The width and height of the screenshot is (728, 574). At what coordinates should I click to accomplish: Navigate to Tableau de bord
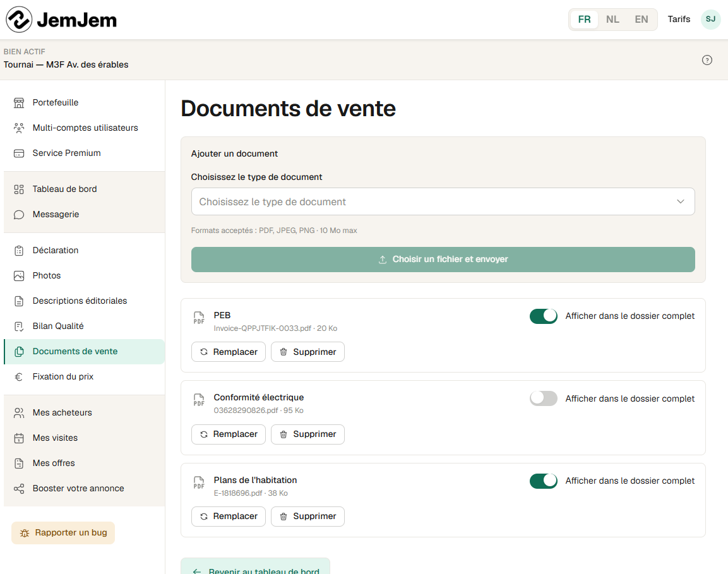pyautogui.click(x=84, y=189)
